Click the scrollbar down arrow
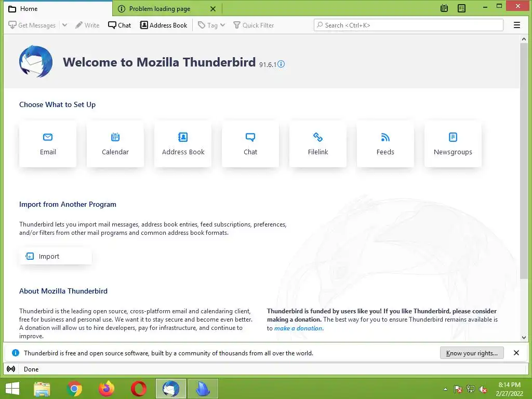Image resolution: width=532 pixels, height=399 pixels. point(524,338)
